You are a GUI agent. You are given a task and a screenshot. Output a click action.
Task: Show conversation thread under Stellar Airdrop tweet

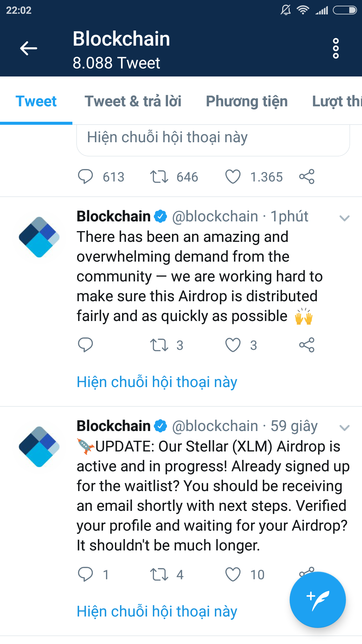pos(157,611)
